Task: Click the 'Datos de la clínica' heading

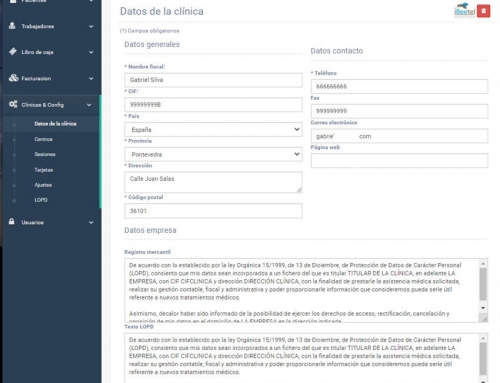Action: point(162,11)
